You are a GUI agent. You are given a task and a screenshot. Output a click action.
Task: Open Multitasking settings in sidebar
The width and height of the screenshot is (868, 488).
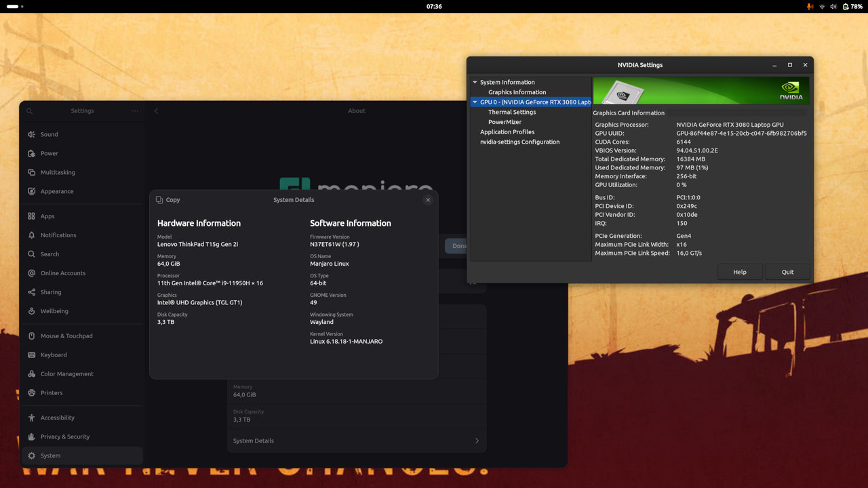point(82,172)
